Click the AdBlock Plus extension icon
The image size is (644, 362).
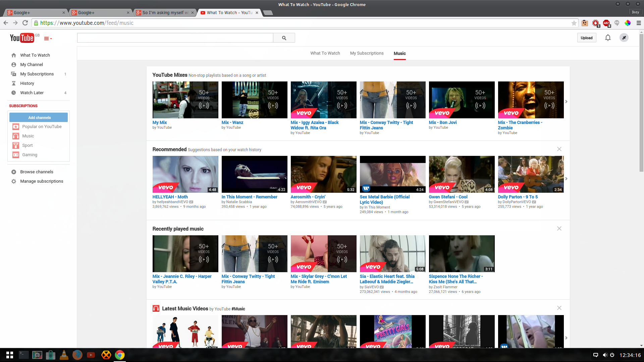click(606, 23)
